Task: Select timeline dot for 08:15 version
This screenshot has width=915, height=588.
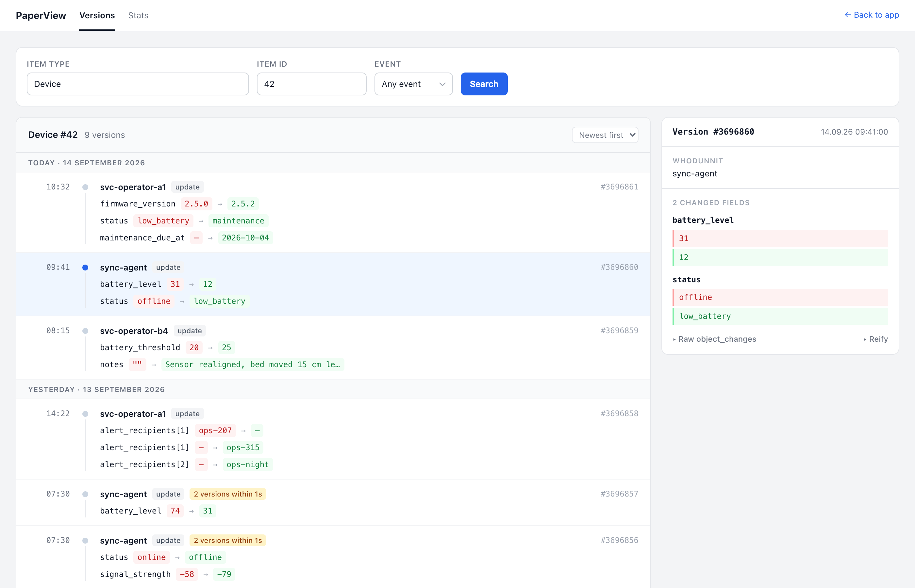Action: [86, 331]
